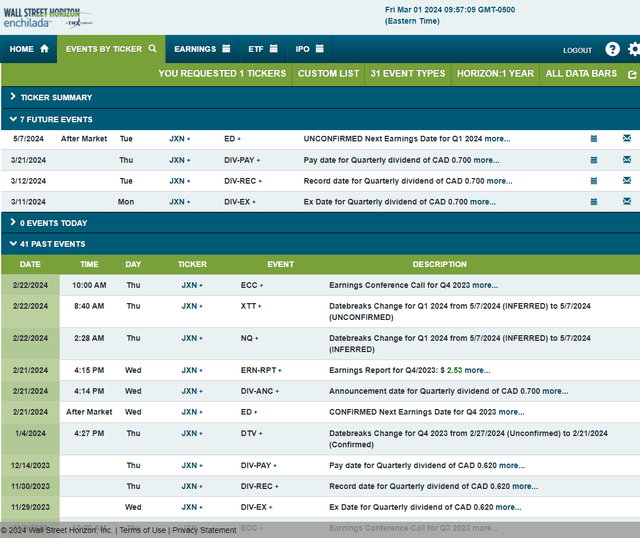Viewport: 640px width, 538px height.
Task: Click calendar icon next to IPO
Action: click(x=320, y=49)
